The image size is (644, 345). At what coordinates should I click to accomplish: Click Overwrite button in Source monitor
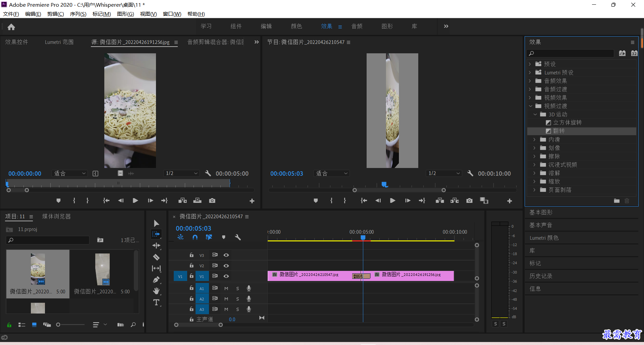(198, 200)
